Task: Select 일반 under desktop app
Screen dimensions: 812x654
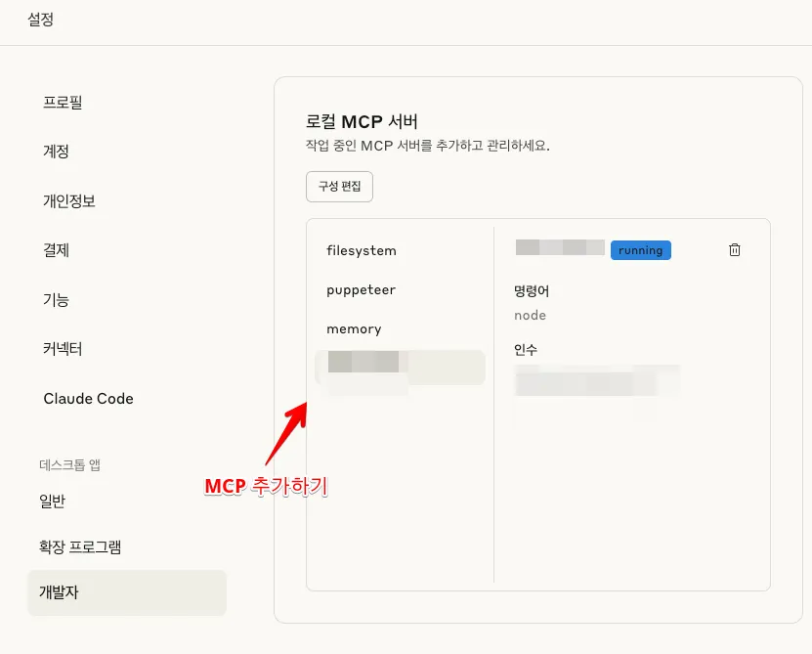Action: (53, 501)
